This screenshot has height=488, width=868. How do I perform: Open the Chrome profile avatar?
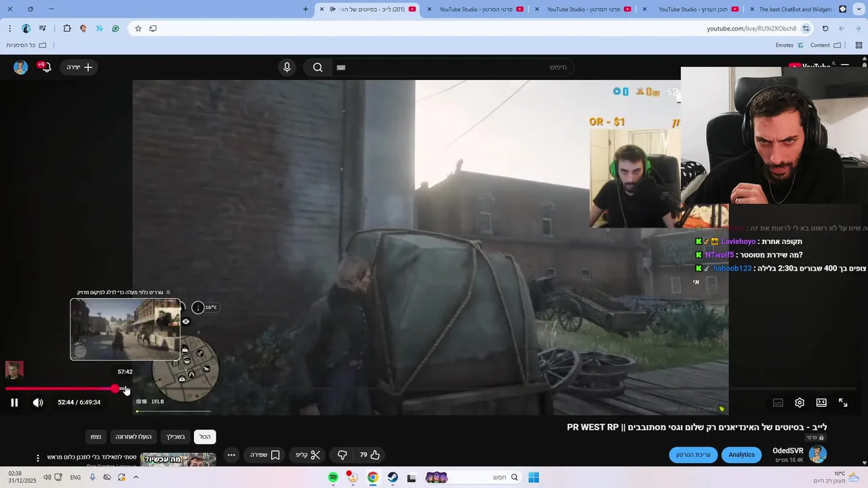(26, 28)
